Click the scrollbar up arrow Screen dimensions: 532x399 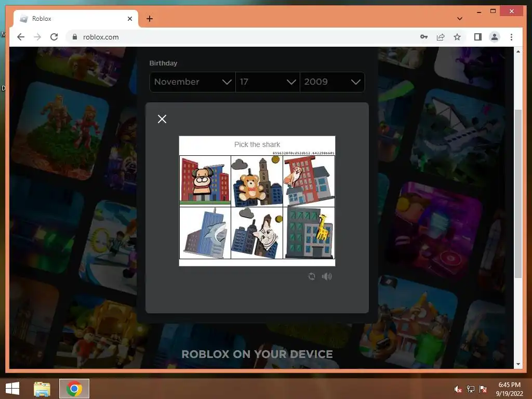[x=518, y=51]
